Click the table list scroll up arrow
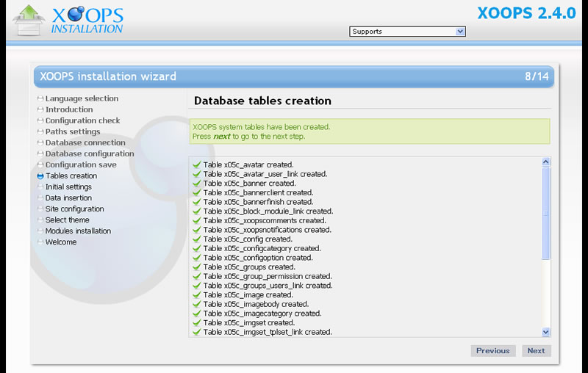 tap(545, 162)
